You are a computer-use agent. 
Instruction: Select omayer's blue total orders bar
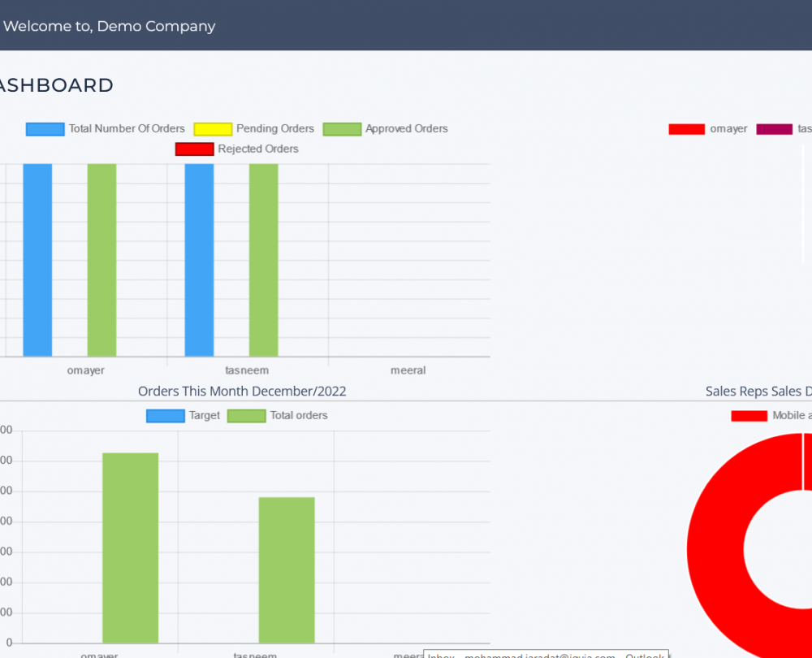37,260
